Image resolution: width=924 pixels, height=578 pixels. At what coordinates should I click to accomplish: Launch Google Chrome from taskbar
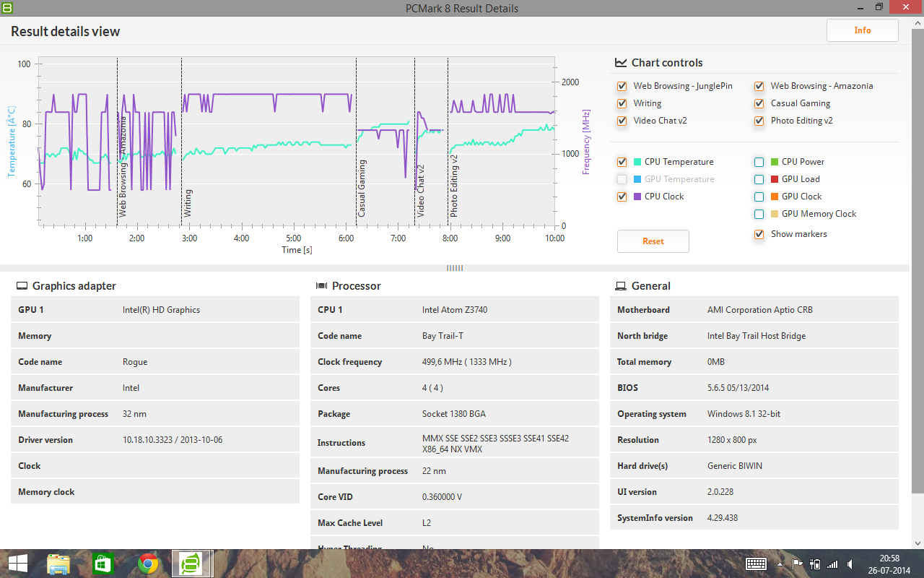pyautogui.click(x=148, y=564)
